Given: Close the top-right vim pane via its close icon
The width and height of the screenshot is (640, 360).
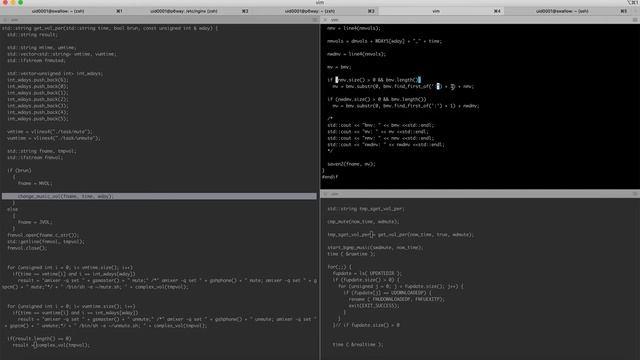Looking at the screenshot, I should click(x=325, y=20).
